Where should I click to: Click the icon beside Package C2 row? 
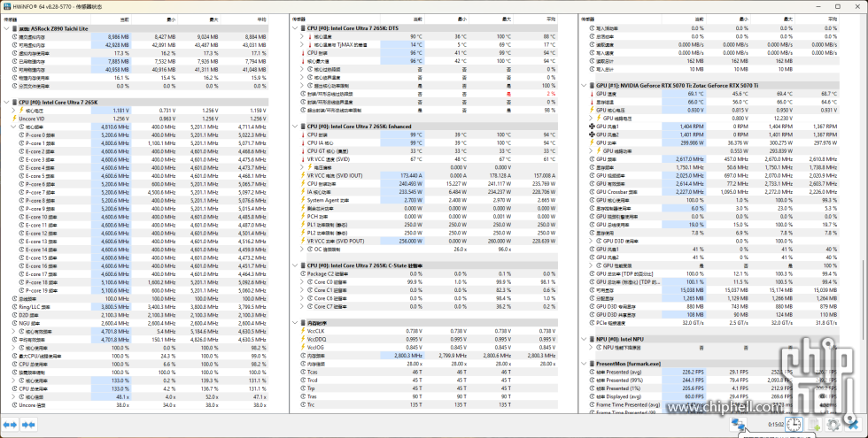303,273
